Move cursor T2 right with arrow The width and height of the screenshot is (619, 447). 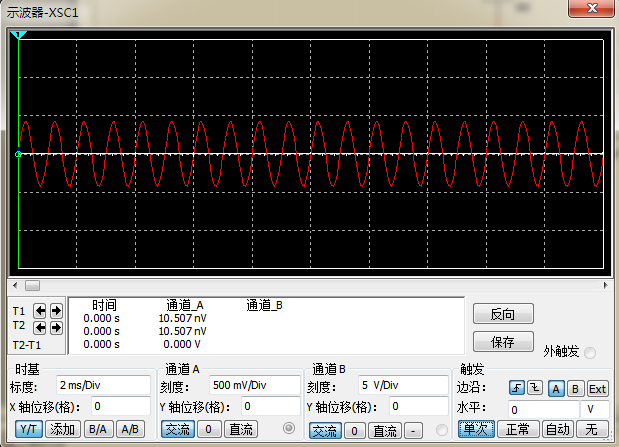coord(56,328)
